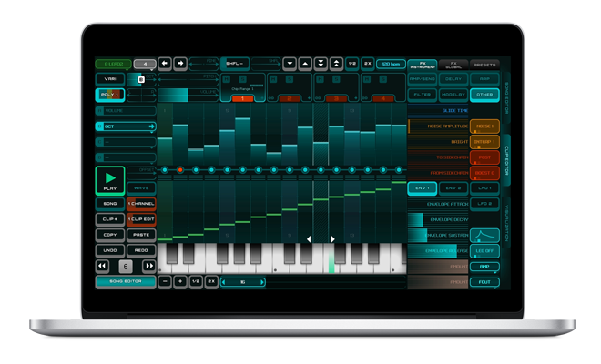This screenshot has width=601, height=364.
Task: Click the right arrow of the 16 stepper
Action: [262, 282]
